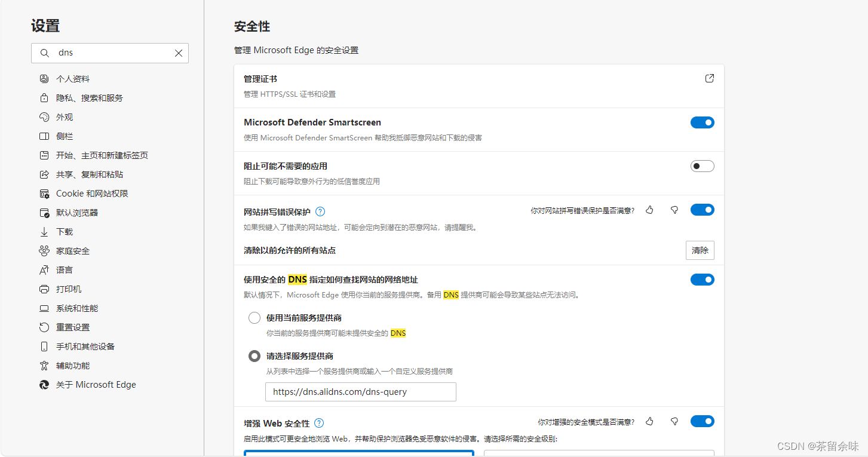Click the alidns DNS provider URL field
Viewport: 868px width, 457px height.
[361, 392]
